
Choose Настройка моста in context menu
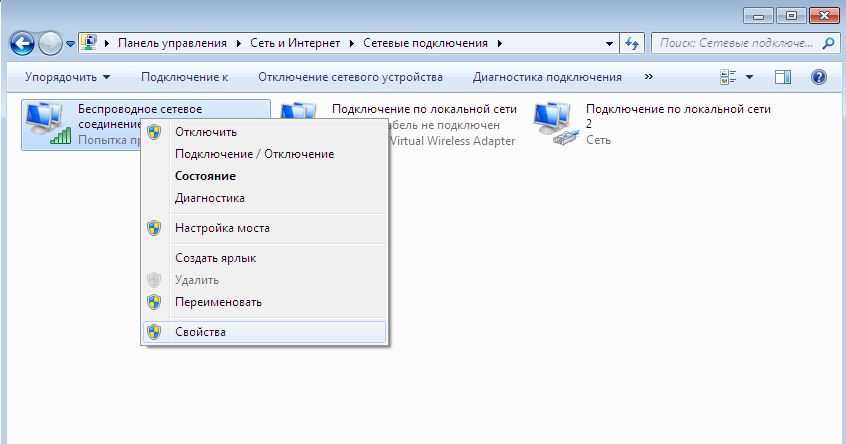(265, 228)
